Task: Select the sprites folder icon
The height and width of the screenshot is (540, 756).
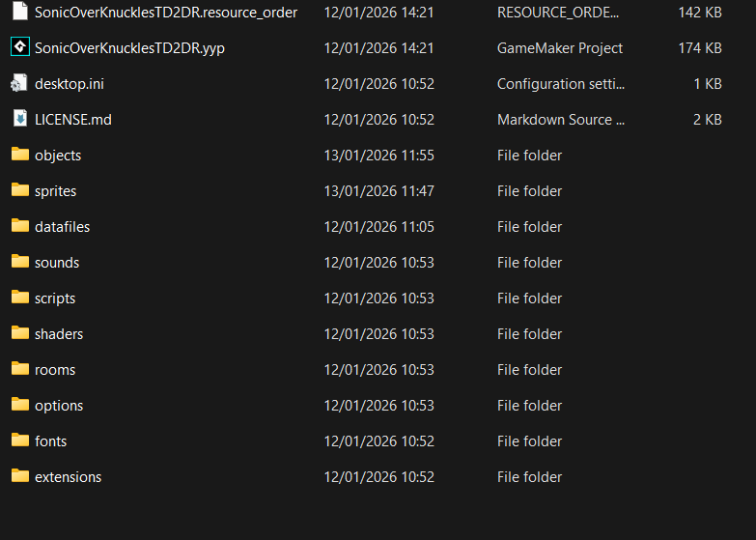Action: tap(20, 190)
